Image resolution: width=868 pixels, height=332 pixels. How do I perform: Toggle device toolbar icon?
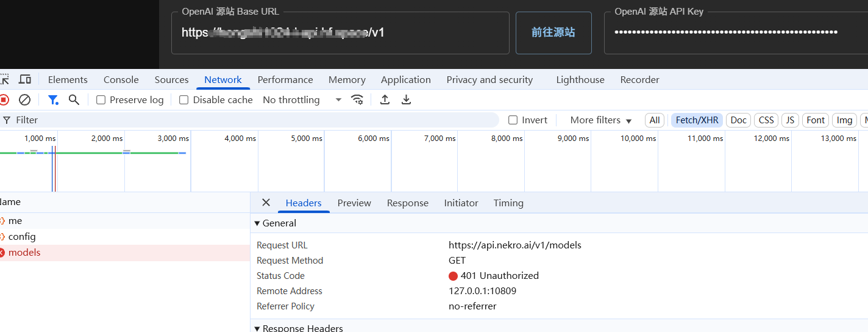(25, 79)
